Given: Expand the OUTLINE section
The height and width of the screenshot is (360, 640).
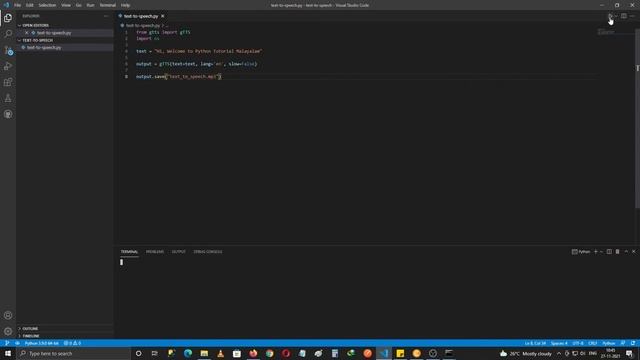Looking at the screenshot, I should tap(30, 329).
